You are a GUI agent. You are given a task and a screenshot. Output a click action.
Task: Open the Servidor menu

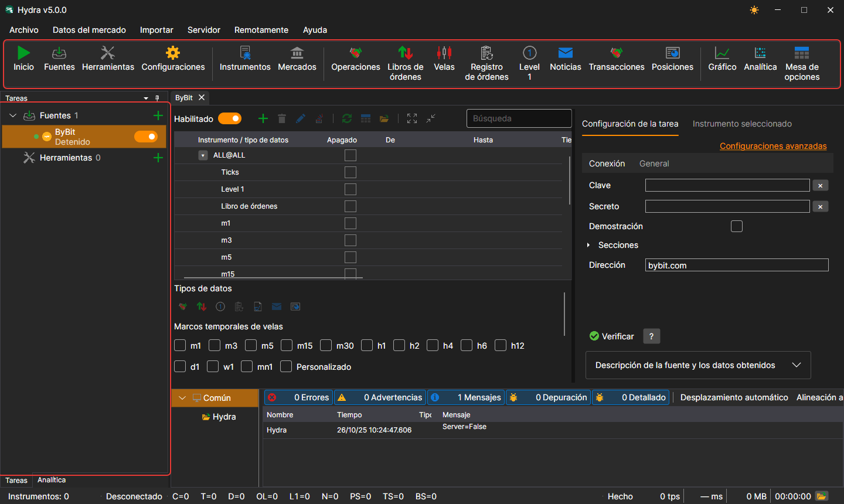(x=204, y=30)
